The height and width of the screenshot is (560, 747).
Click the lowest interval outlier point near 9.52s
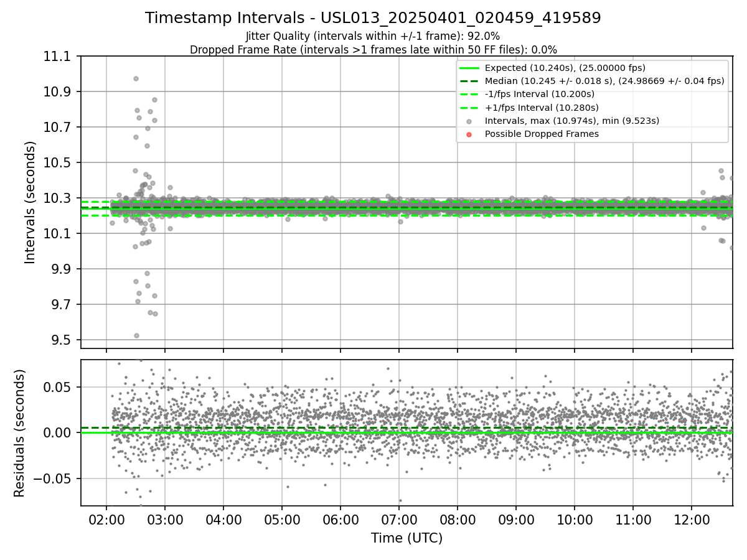tap(136, 335)
